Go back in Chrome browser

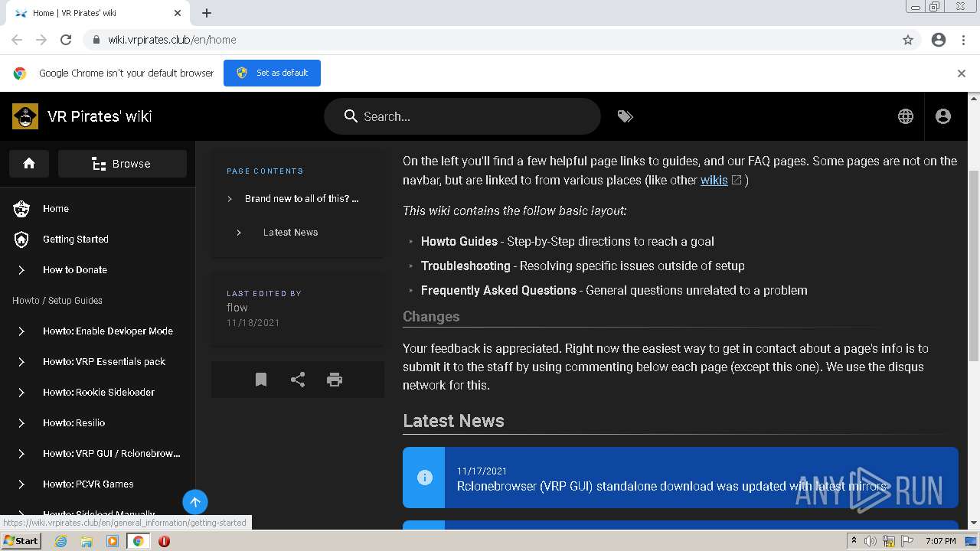click(x=17, y=40)
